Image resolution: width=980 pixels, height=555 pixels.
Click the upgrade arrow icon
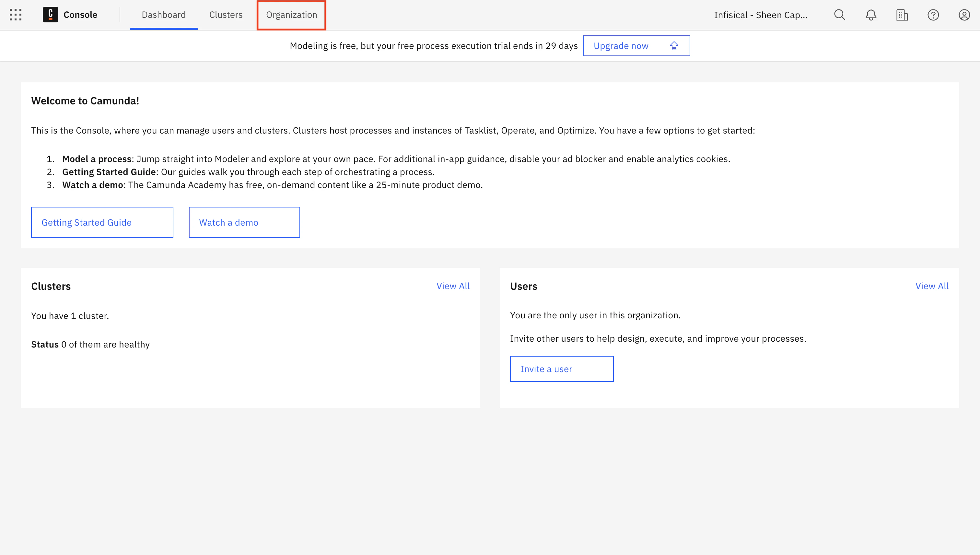click(674, 46)
